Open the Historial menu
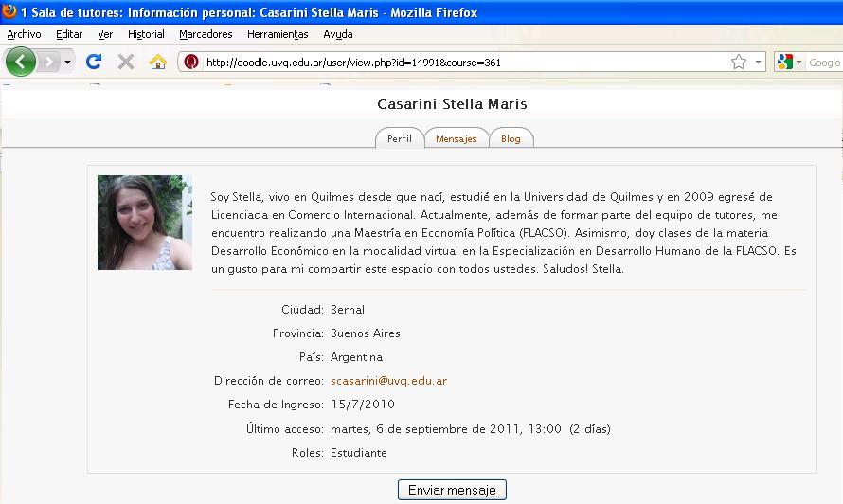Screen dimensions: 843x504 [x=146, y=34]
